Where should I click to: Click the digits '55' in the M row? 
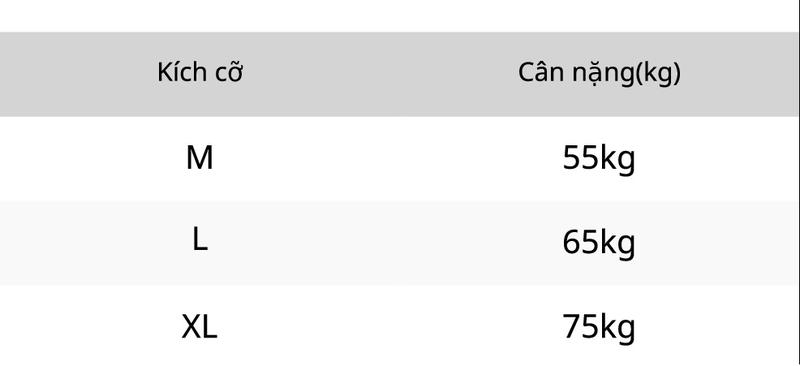click(x=580, y=158)
